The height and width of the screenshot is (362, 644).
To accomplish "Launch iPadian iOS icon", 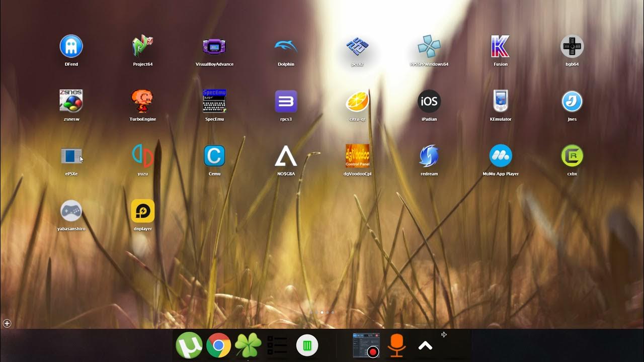I will 429,101.
